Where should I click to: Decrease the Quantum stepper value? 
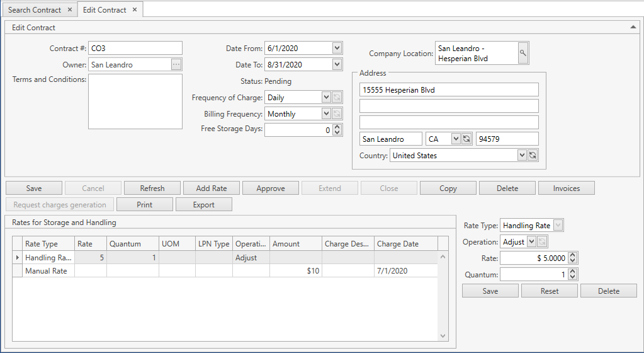[572, 277]
